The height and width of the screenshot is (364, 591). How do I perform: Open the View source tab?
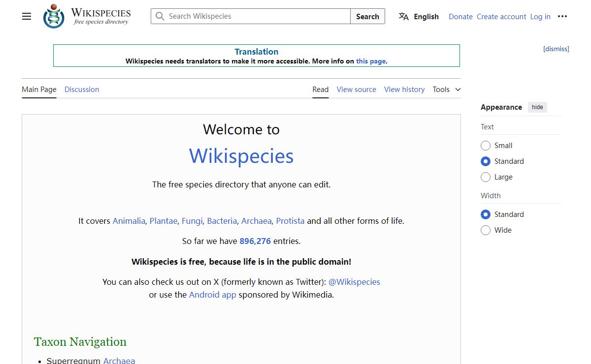[x=356, y=90]
